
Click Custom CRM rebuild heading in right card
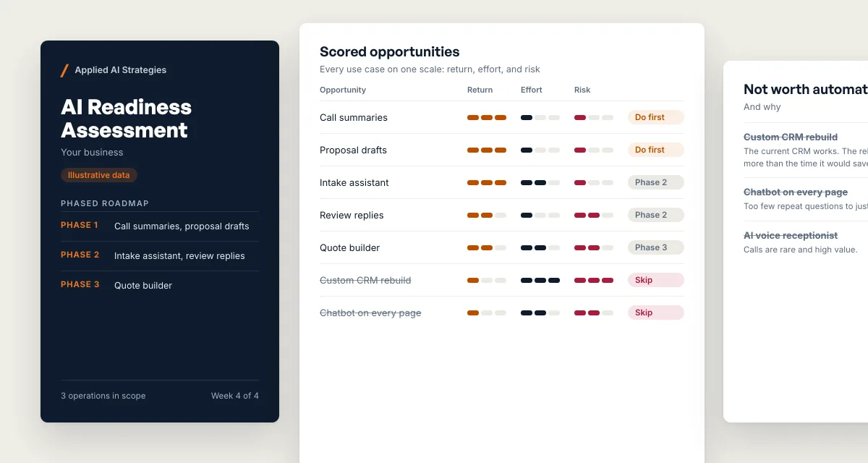791,137
